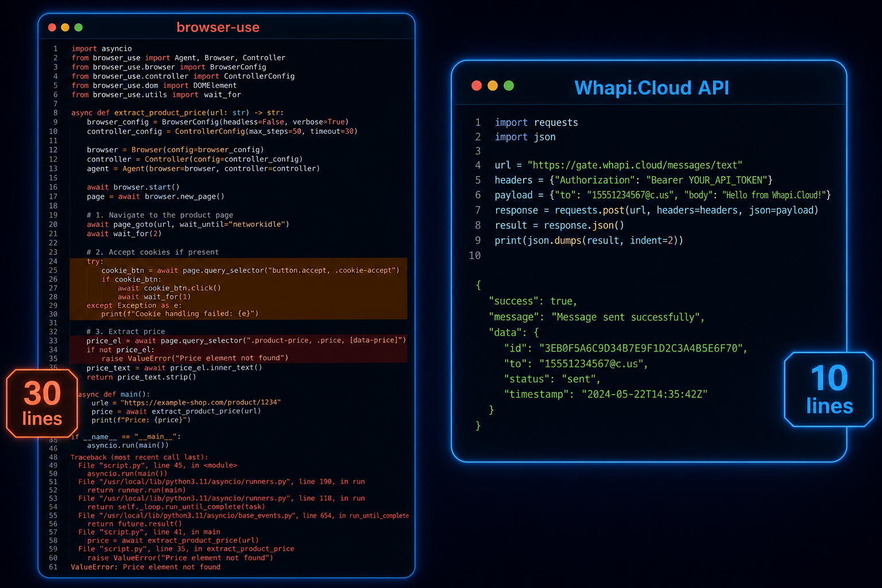Click the "response = requests.post" line
This screenshot has width=882, height=588.
coord(657,211)
